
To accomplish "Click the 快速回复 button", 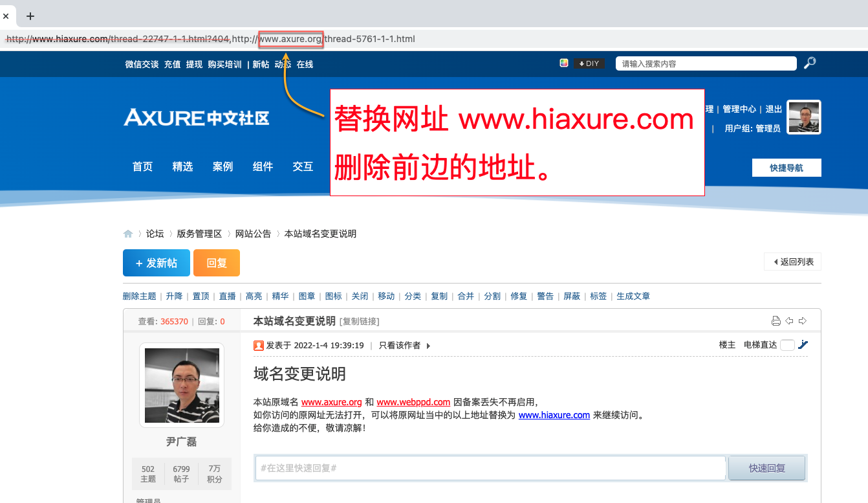I will coord(767,468).
